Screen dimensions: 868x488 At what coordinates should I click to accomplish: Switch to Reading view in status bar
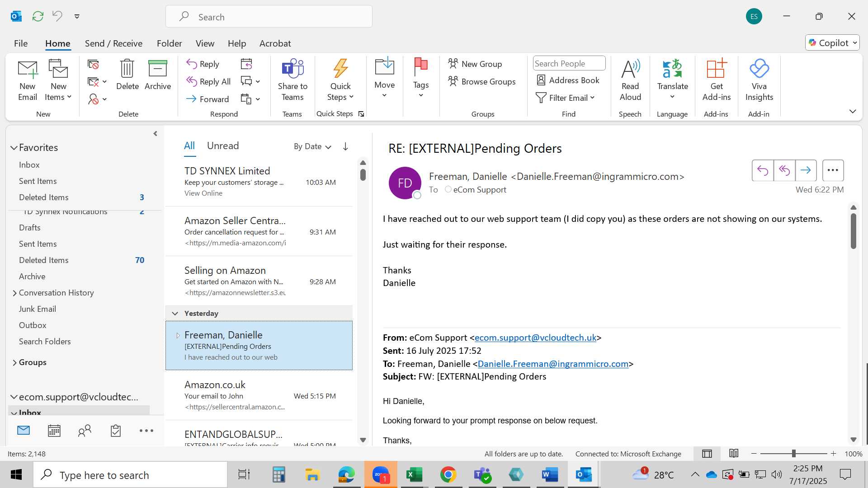(x=734, y=453)
